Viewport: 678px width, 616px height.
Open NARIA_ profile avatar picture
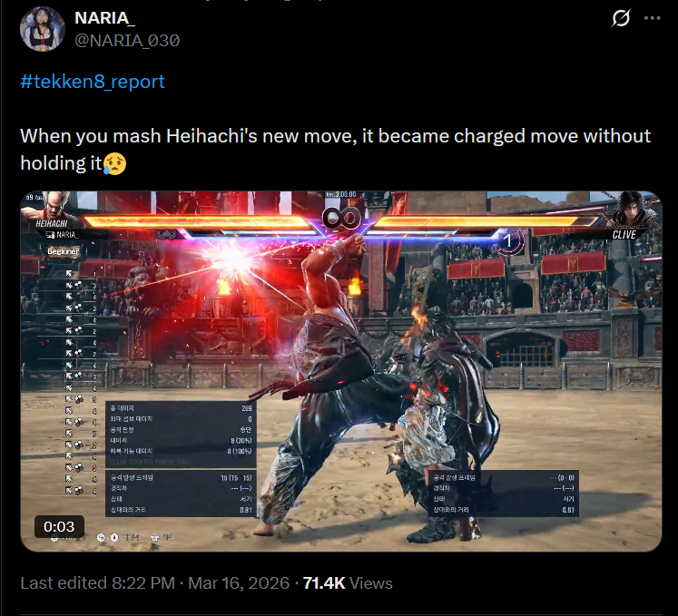coord(43,29)
